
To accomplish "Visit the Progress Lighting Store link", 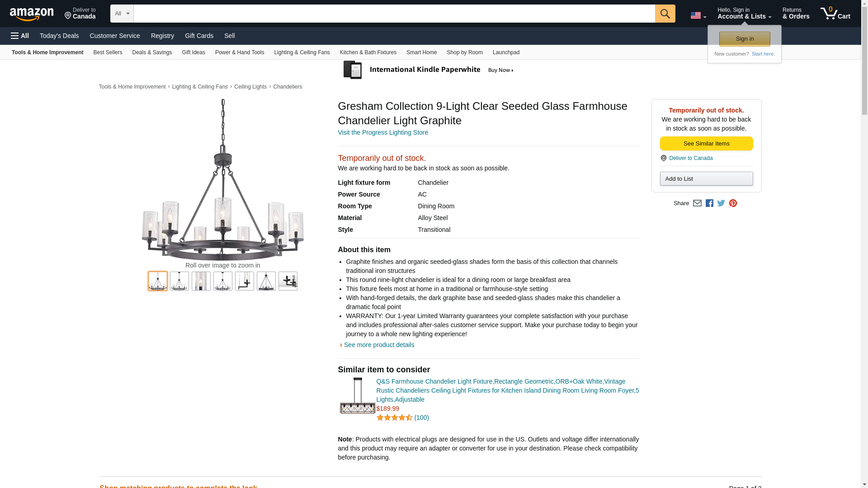I will (x=383, y=132).
